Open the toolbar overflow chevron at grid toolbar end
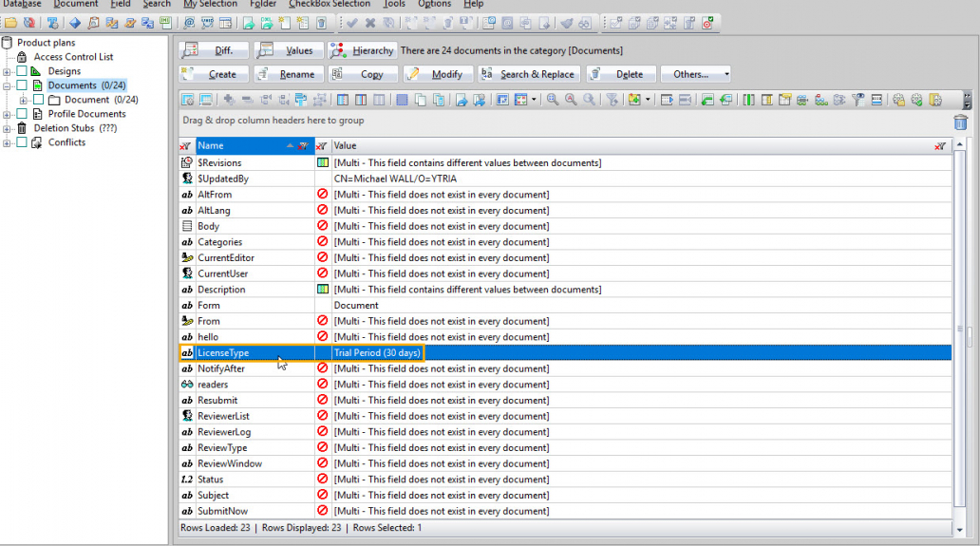980x546 pixels. pos(967,100)
